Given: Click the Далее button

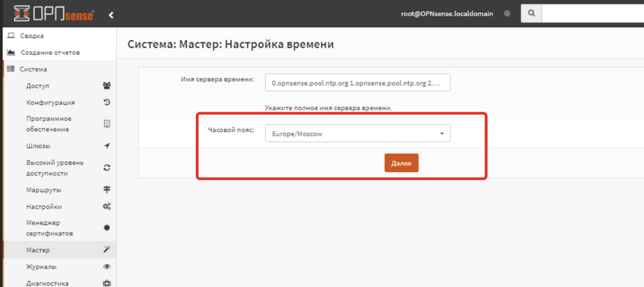Looking at the screenshot, I should (401, 163).
